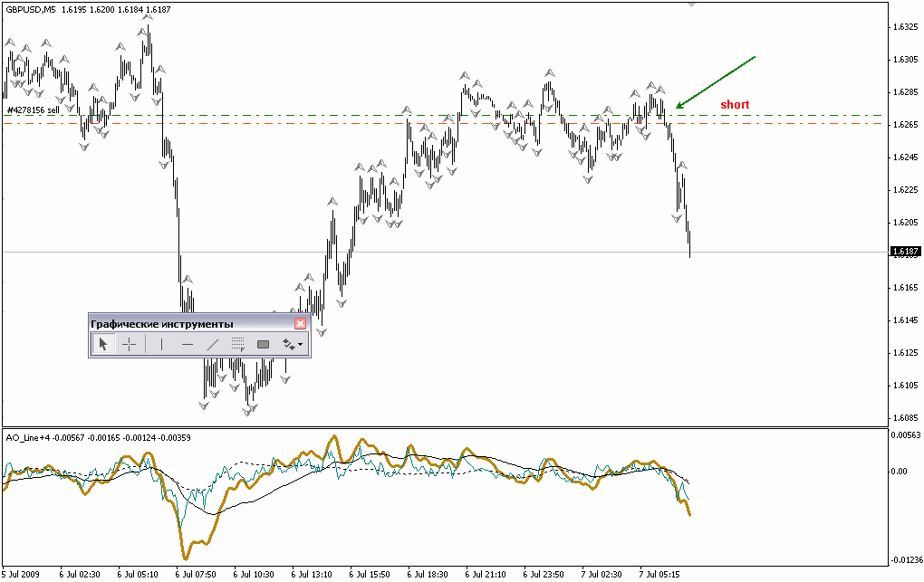Click the gray triangle shift marker at top
Image resolution: width=924 pixels, height=582 pixels.
coord(691,5)
